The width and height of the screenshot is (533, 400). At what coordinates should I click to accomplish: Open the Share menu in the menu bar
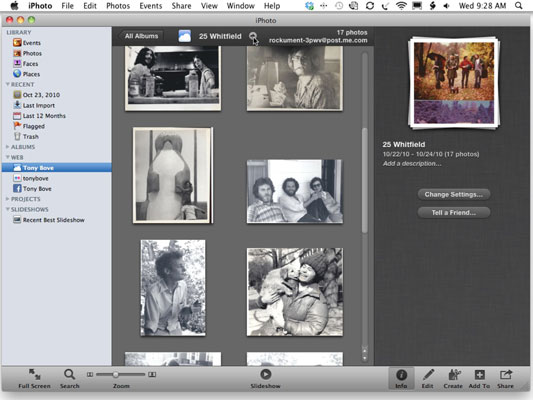point(181,6)
